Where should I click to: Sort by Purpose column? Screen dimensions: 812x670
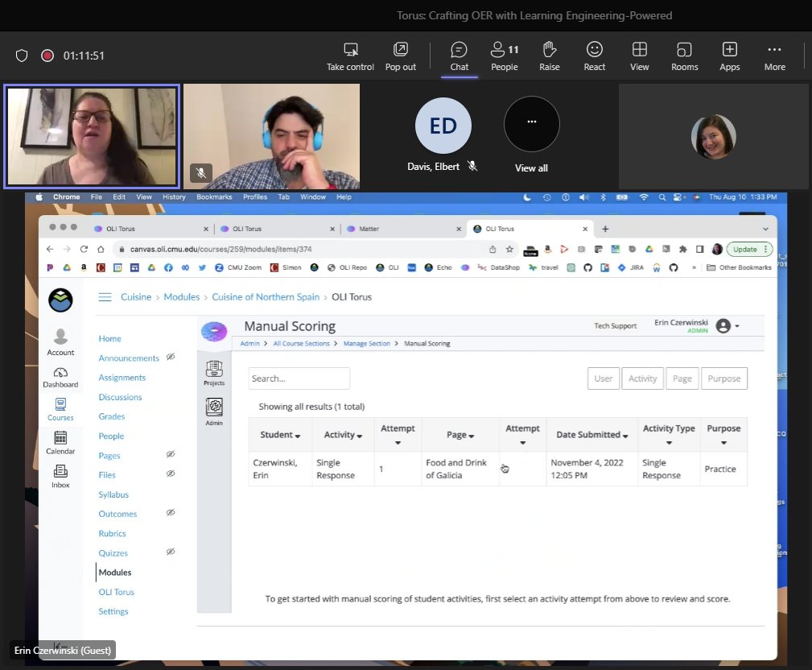tap(723, 434)
